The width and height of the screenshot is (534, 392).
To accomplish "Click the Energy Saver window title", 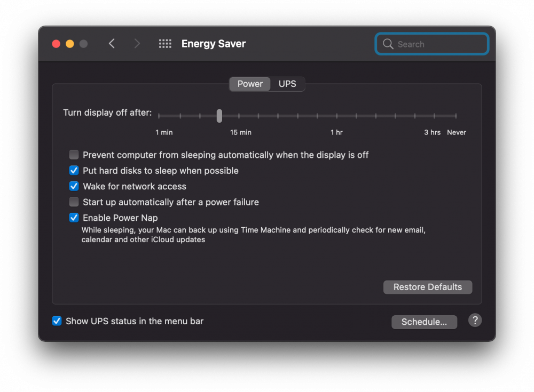I will (x=214, y=44).
